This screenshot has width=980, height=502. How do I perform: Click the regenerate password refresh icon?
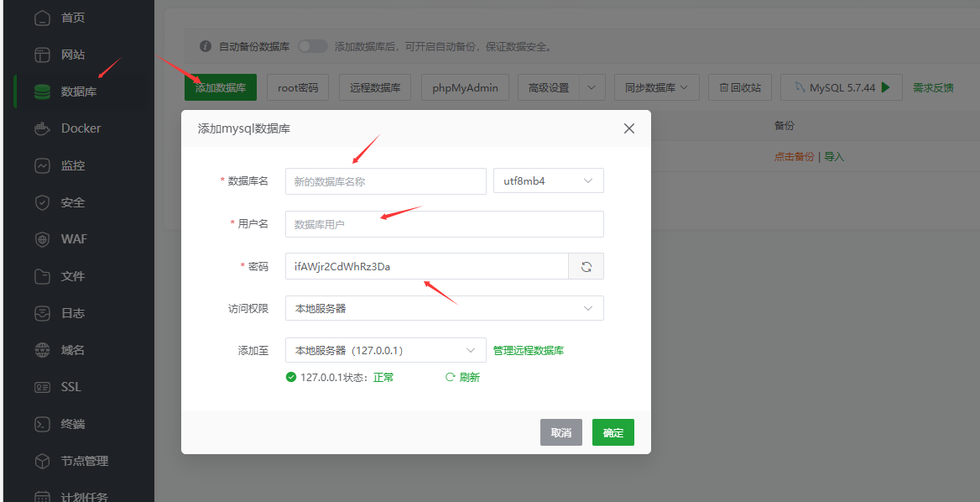click(586, 266)
